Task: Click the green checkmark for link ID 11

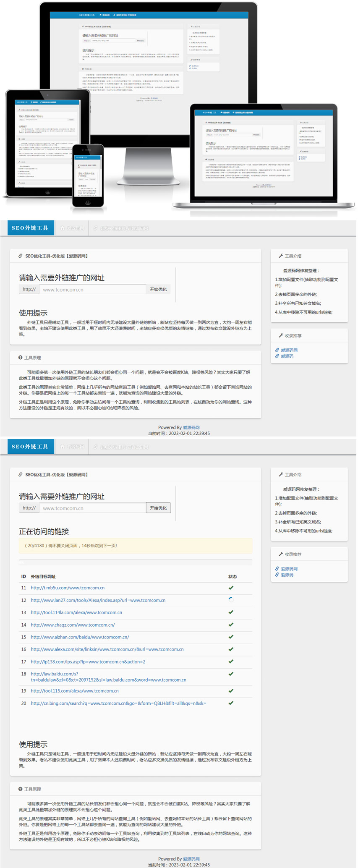Action: click(231, 588)
